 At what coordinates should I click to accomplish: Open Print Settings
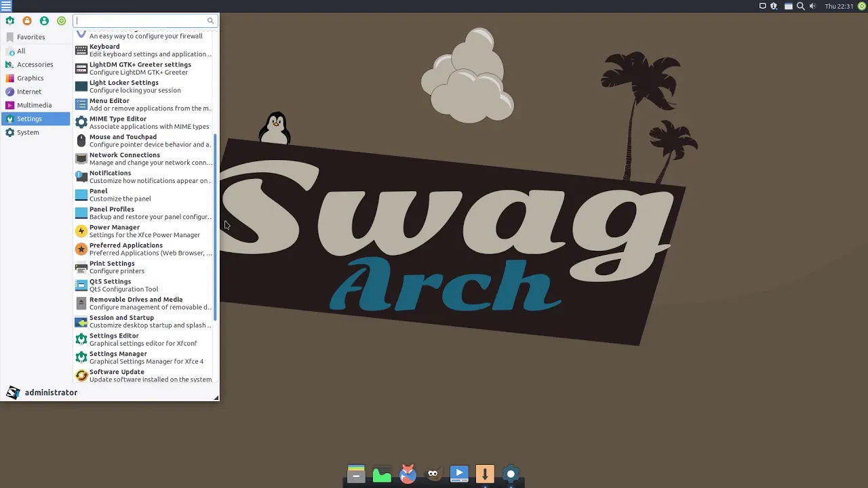(x=143, y=268)
